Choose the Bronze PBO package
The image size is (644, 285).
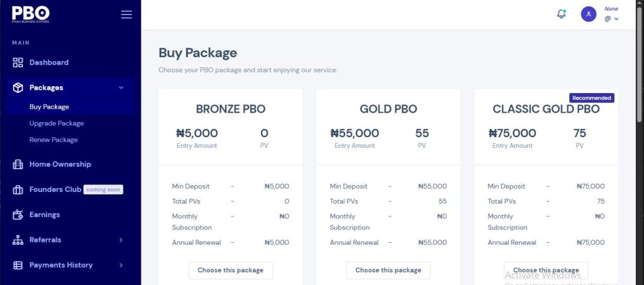point(230,271)
